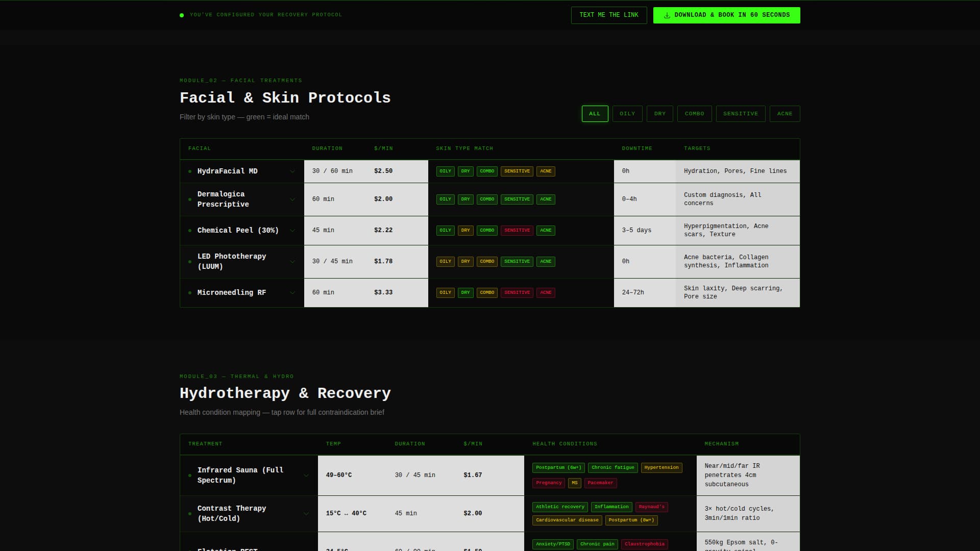Filter facials by SENSITIVE skin type

pos(741,114)
